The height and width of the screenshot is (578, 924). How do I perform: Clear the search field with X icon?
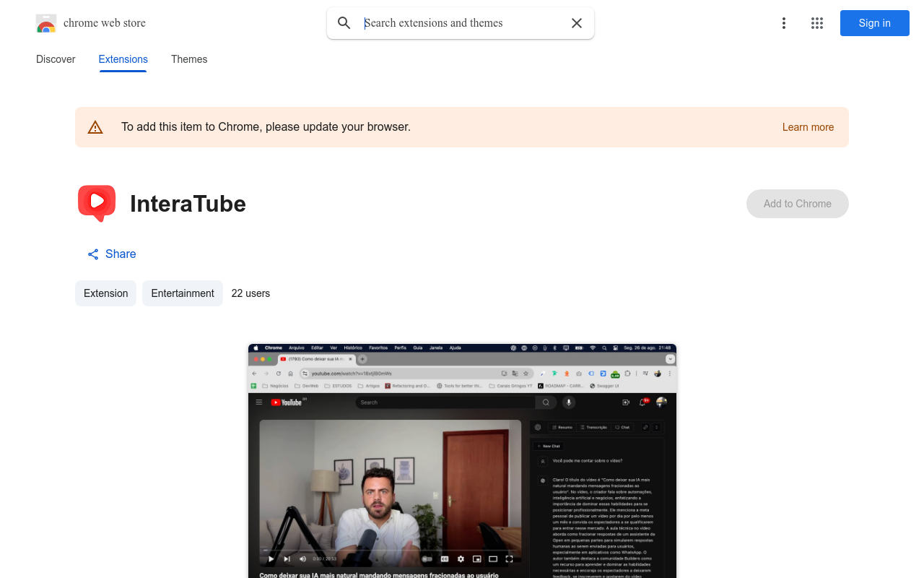point(577,23)
